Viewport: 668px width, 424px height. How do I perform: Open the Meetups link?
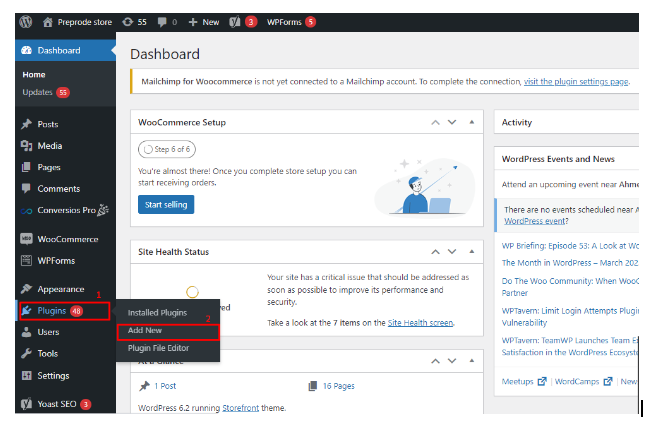tap(517, 381)
